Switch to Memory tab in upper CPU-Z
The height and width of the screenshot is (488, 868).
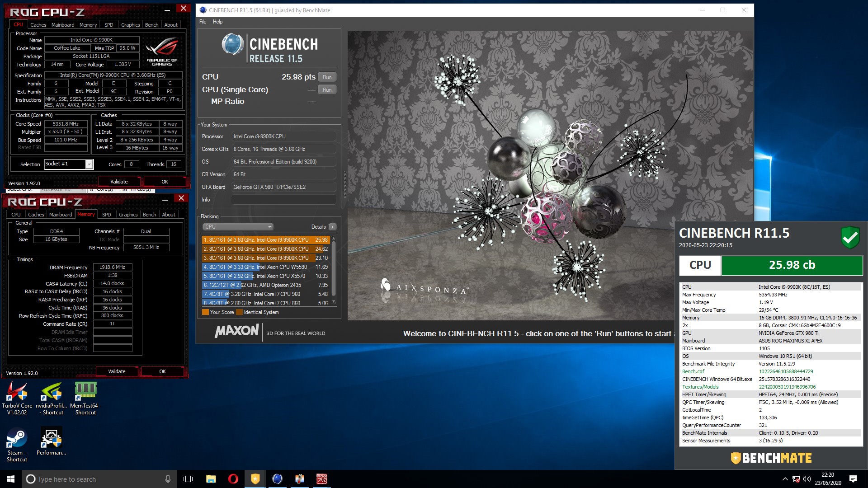coord(88,25)
